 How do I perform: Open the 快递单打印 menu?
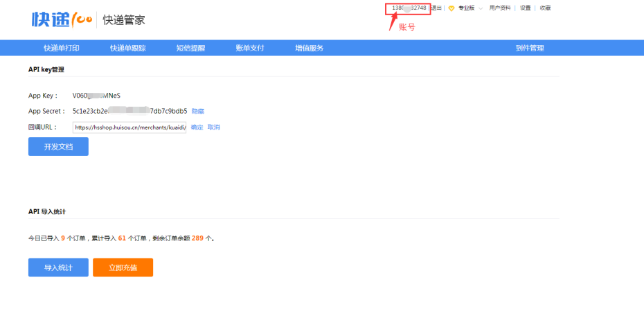coord(61,49)
